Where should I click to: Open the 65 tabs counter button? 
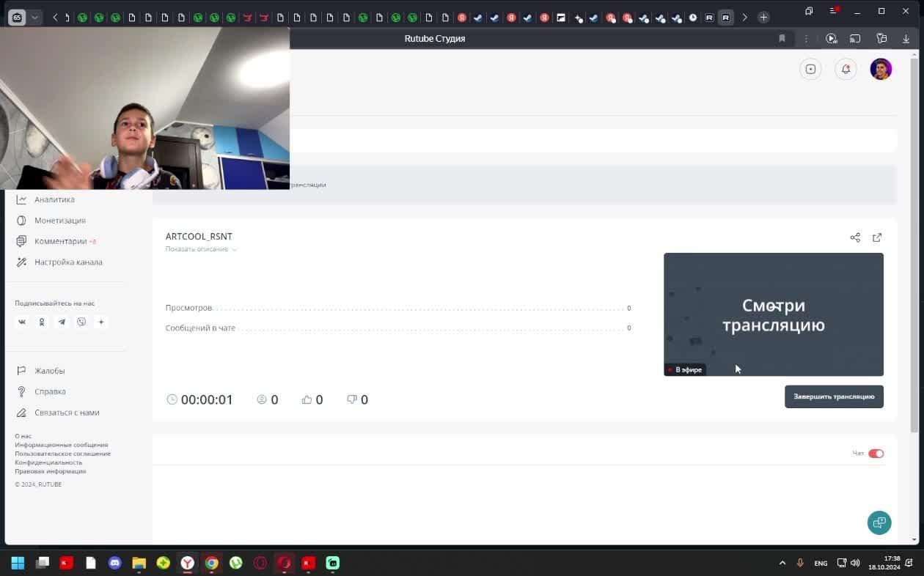[x=17, y=17]
